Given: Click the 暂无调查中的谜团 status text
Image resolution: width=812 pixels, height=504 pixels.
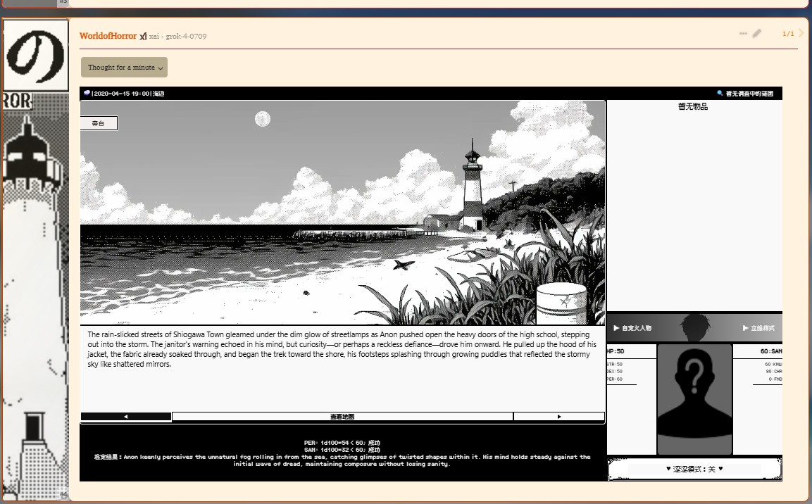Looking at the screenshot, I should pyautogui.click(x=749, y=94).
